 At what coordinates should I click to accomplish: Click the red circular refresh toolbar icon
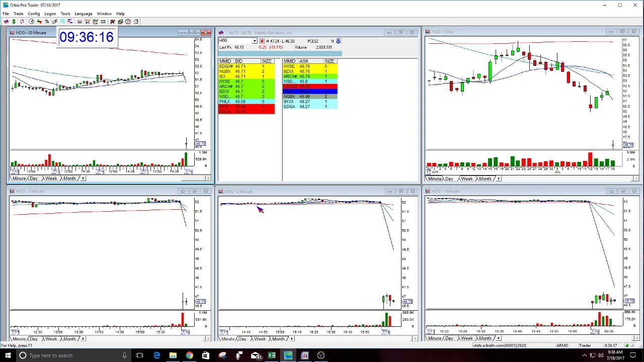[22, 22]
